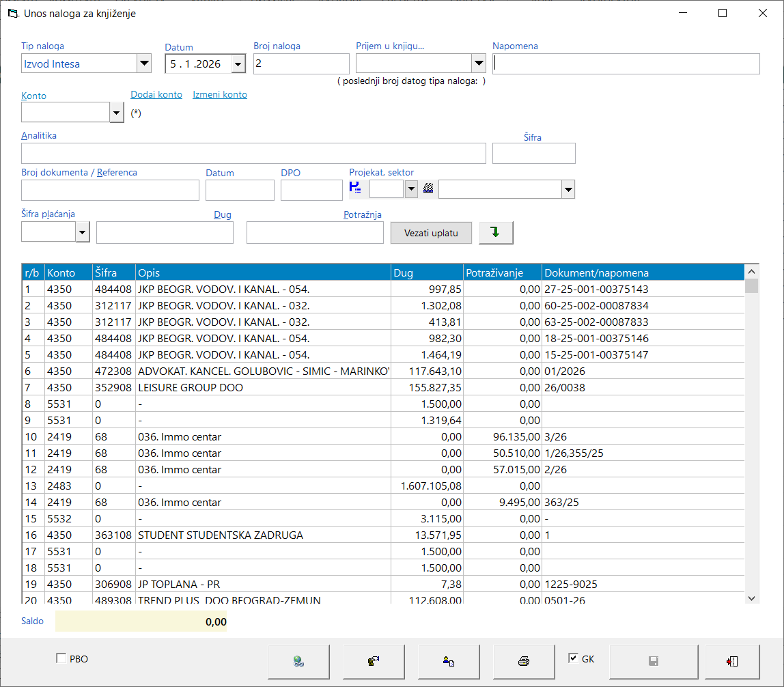Minimize the Unos naloga window
This screenshot has height=687, width=784.
[x=683, y=13]
